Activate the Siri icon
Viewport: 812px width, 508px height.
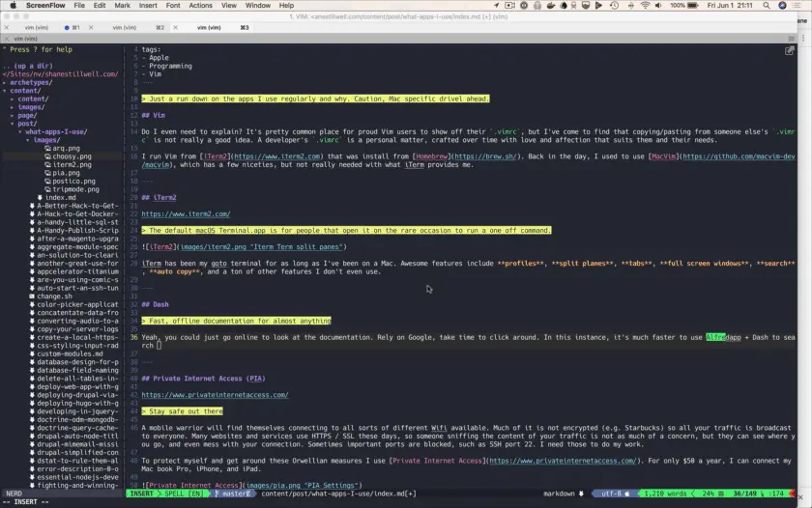pyautogui.click(x=782, y=5)
